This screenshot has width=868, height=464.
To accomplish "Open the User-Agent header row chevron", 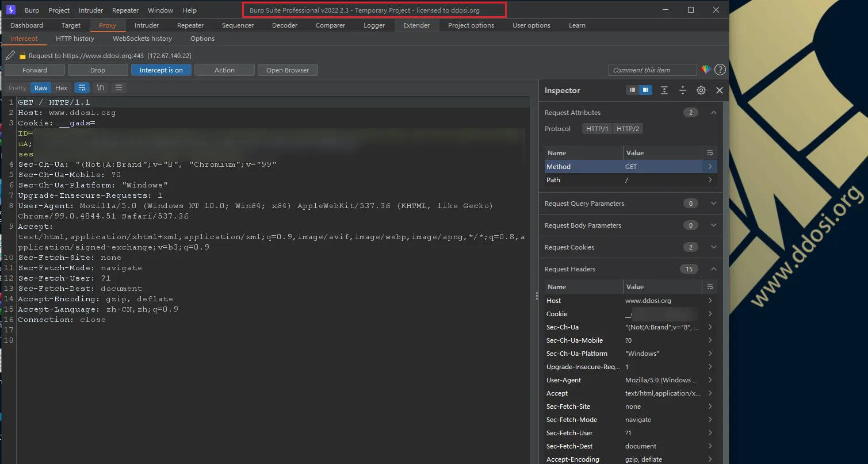I will pos(710,380).
